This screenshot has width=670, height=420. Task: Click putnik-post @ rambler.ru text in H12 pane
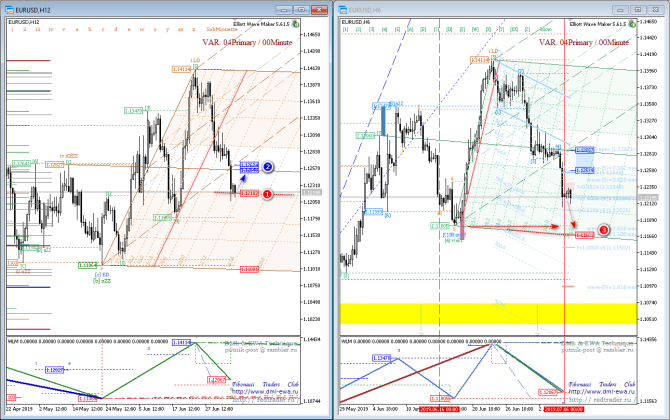click(x=261, y=350)
